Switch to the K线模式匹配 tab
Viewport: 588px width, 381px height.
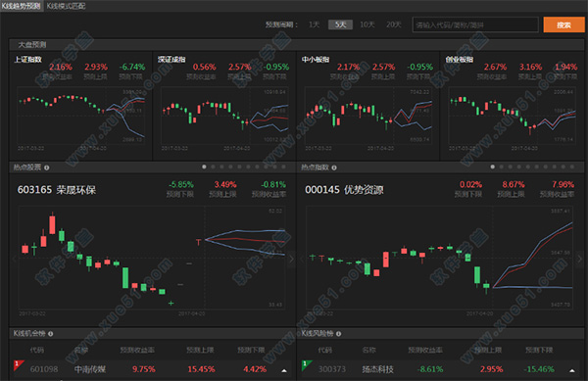pos(66,6)
